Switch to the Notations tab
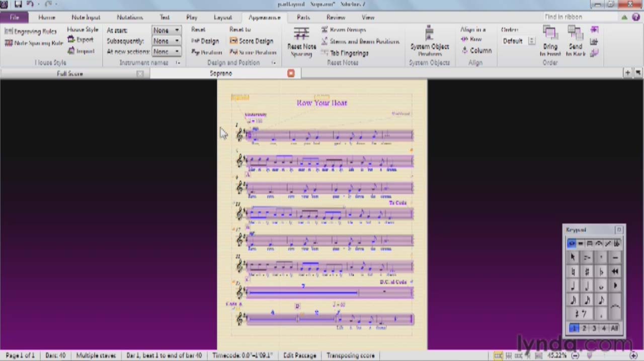644x361 pixels. point(130,17)
